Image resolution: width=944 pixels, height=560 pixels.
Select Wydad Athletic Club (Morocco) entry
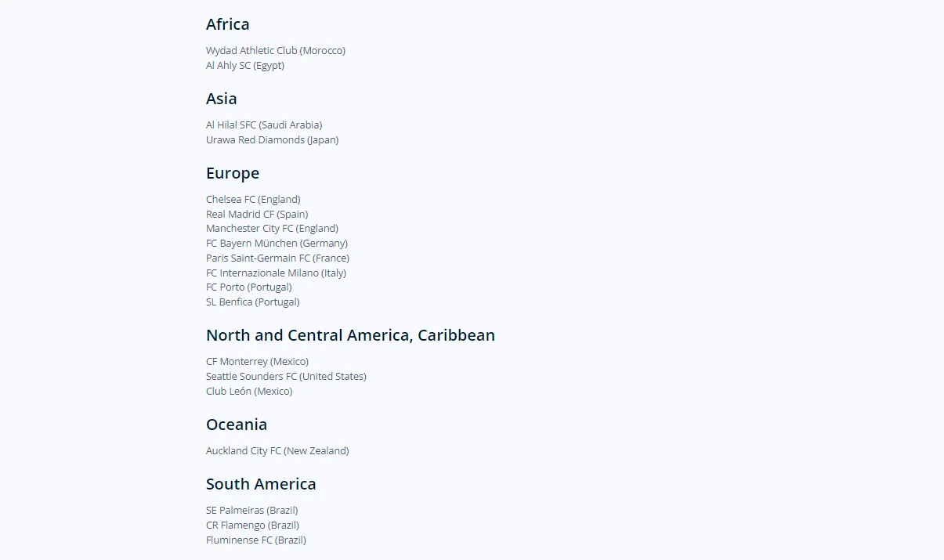[x=276, y=51]
